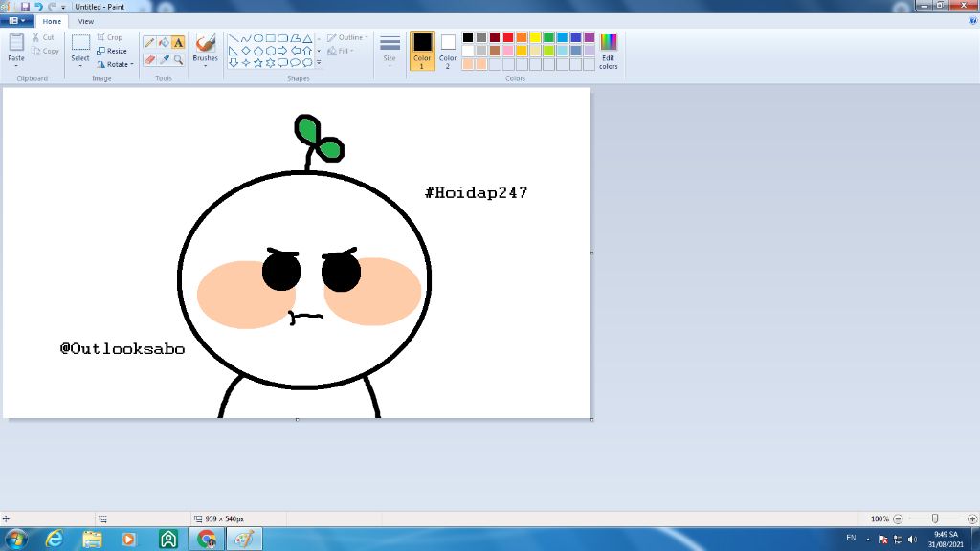Choose the Down arrow shape
The image size is (980, 551).
[x=234, y=62]
